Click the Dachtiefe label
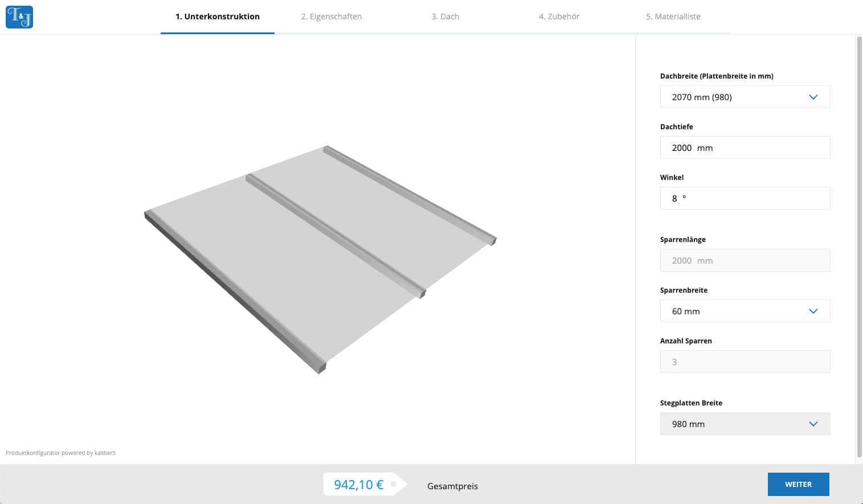Screen dimensions: 863x504 coord(677,126)
